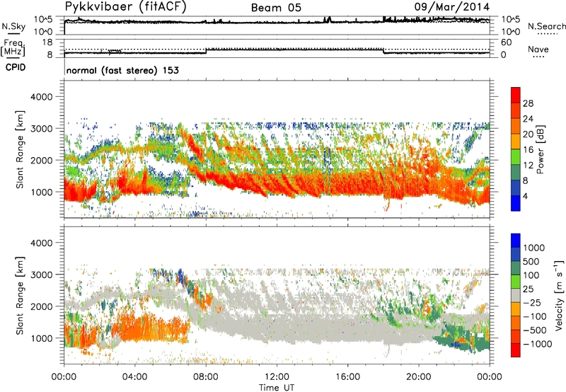Image resolution: width=566 pixels, height=392 pixels.
Task: Click the 'Power [dB]' colorbar label
Action: click(540, 149)
